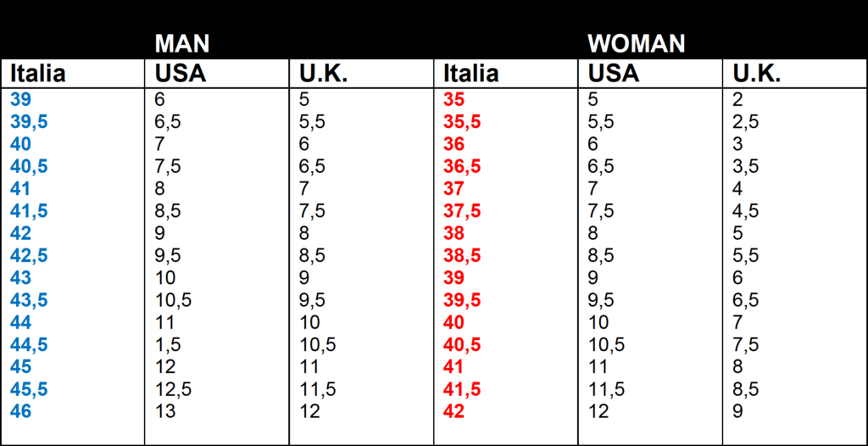868x446 pixels.
Task: Click women's USA size 12
Action: 598,410
